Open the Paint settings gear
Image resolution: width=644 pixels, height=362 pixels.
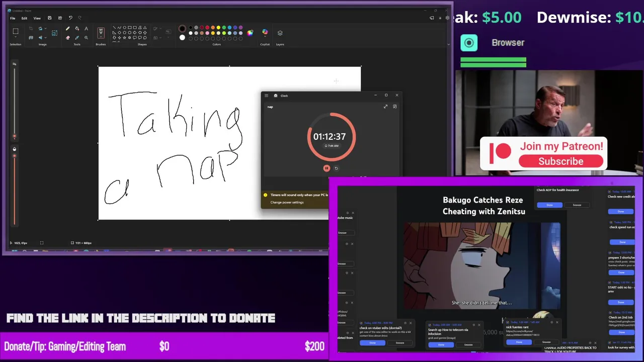click(447, 18)
